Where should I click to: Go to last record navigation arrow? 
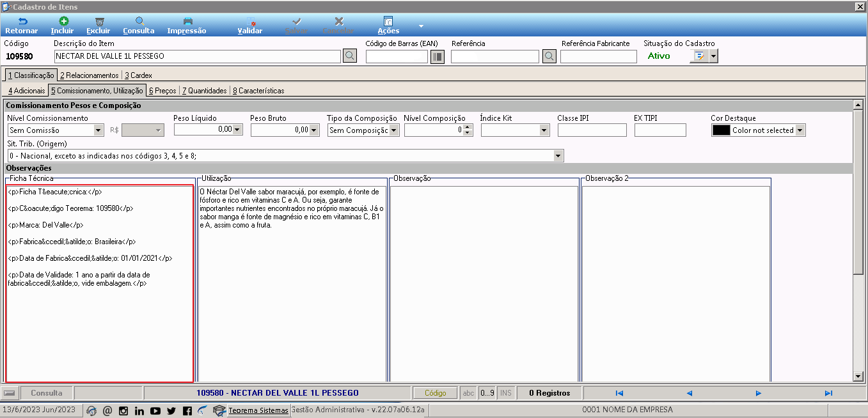(x=828, y=393)
